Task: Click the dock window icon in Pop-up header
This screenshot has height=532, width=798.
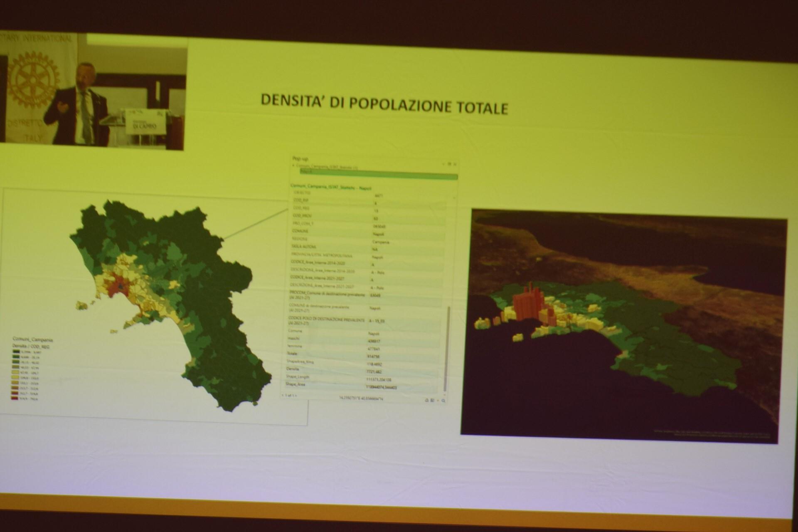Action: pos(450,164)
